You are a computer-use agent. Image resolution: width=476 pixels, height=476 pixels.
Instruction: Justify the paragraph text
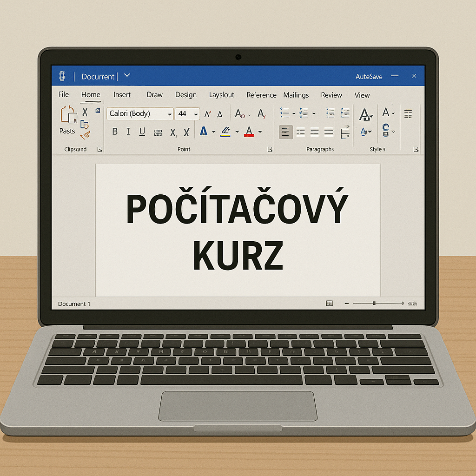coord(329,132)
